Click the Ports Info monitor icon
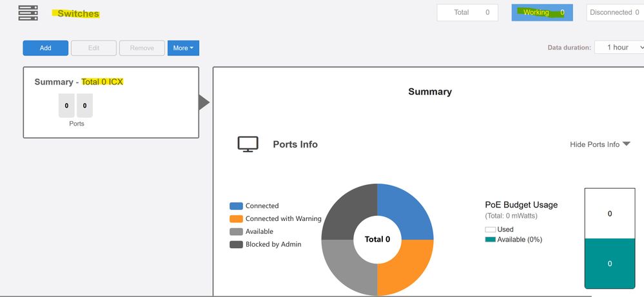The image size is (644, 297). [x=248, y=144]
